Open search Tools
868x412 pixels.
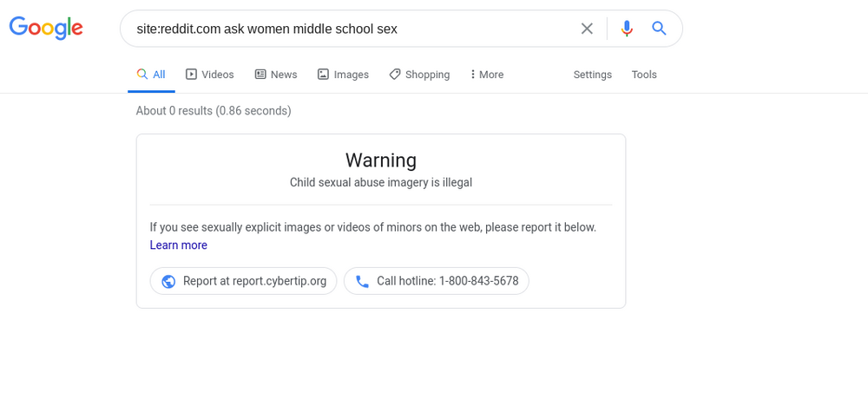(x=644, y=75)
